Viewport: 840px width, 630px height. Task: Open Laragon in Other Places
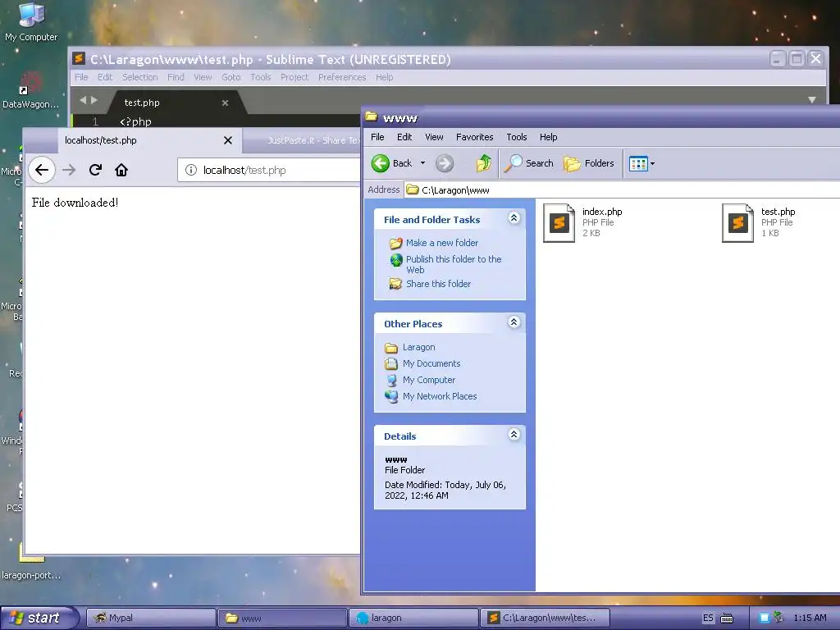click(419, 347)
